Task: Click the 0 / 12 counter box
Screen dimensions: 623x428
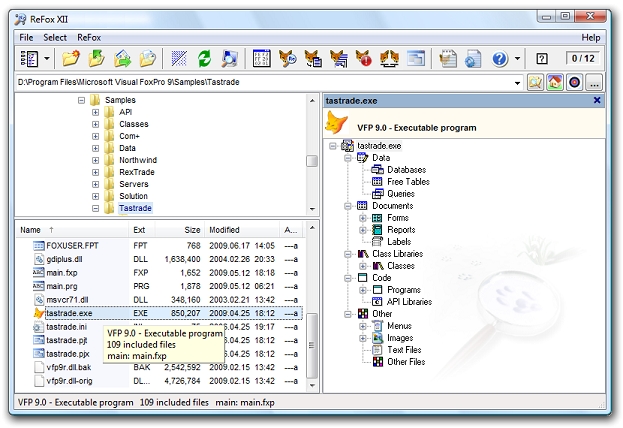Action: point(583,58)
